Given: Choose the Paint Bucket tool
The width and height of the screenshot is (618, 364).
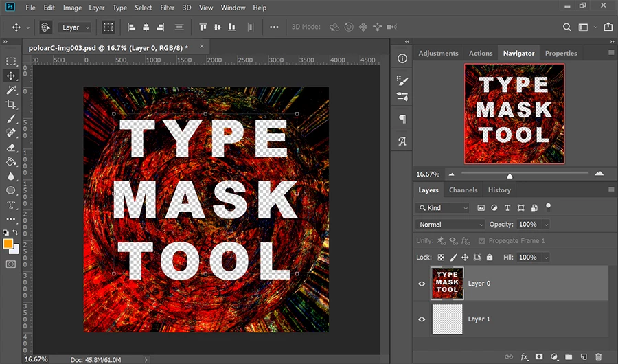Looking at the screenshot, I should click(x=11, y=161).
